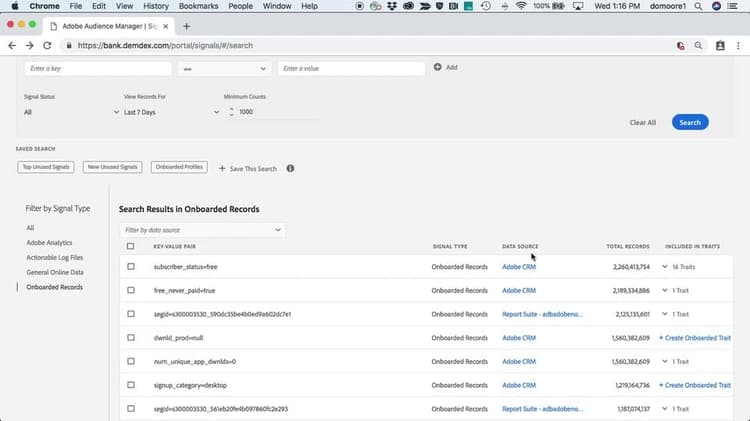Click the clipboard extension icon in toolbar
The width and height of the screenshot is (750, 421).
tap(720, 45)
